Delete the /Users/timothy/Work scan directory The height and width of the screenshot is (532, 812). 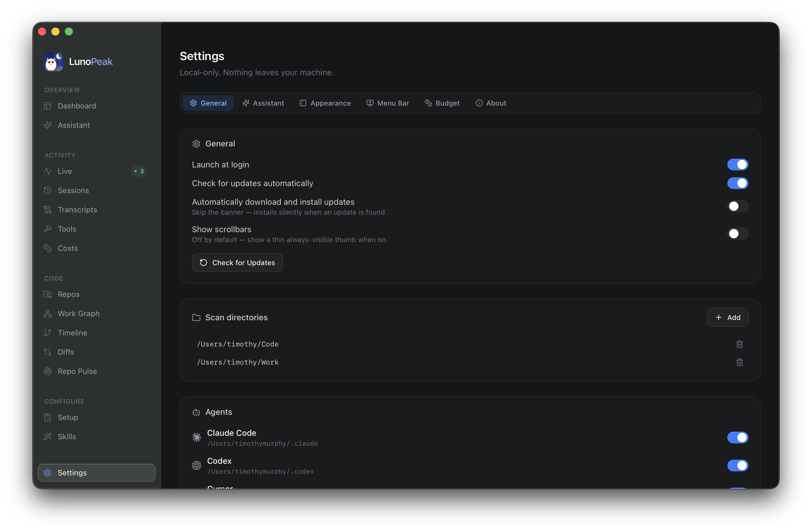pos(739,363)
